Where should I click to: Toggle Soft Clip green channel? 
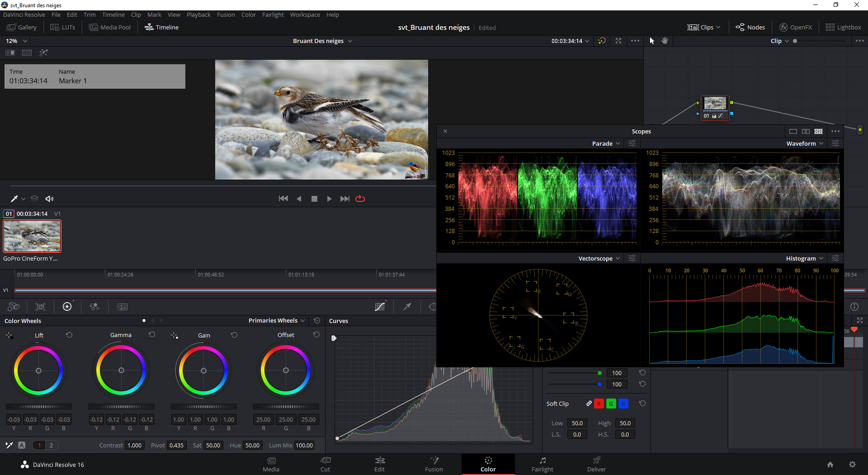coord(611,404)
